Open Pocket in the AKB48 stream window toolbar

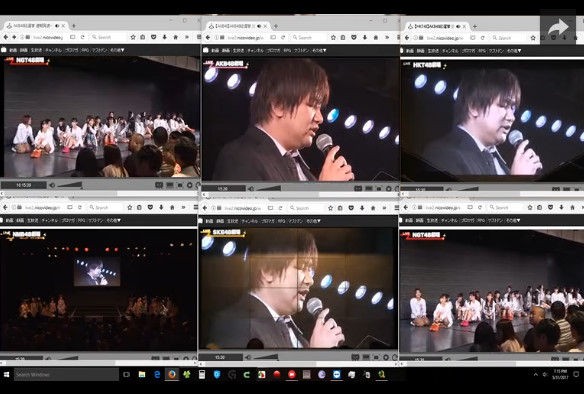353,38
